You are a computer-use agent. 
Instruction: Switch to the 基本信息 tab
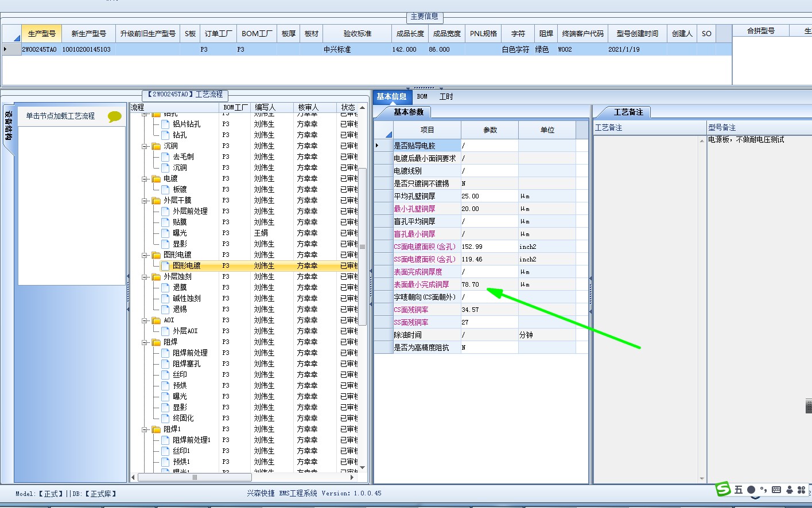392,97
